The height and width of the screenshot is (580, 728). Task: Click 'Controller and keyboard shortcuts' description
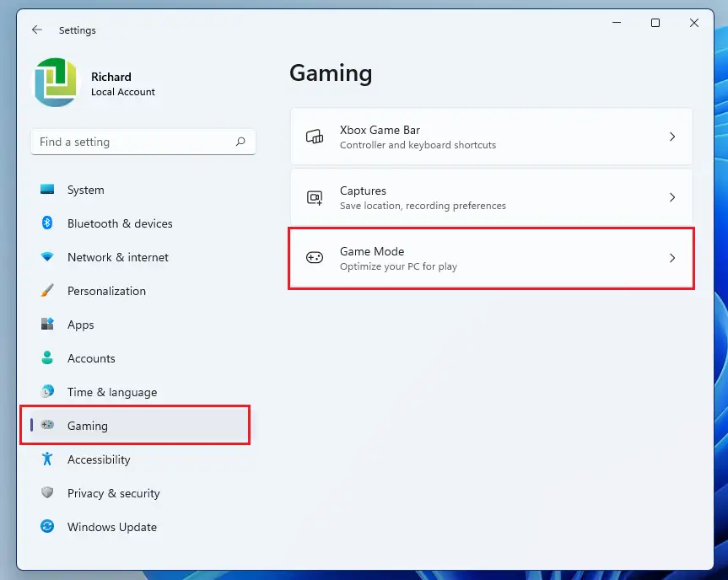[418, 145]
